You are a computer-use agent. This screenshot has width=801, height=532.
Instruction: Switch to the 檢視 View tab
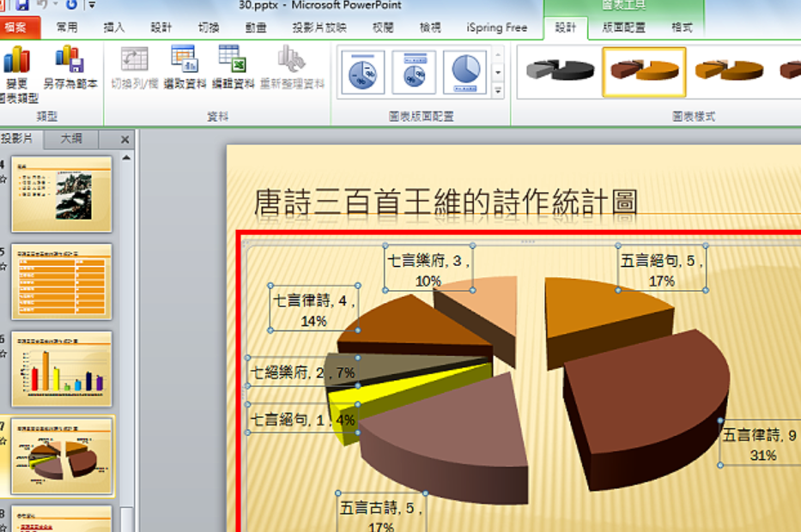pos(430,27)
